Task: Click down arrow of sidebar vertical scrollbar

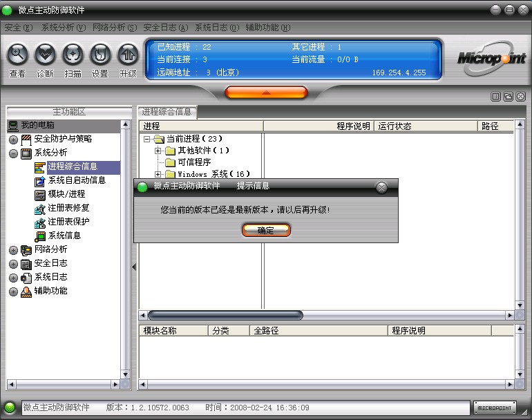Action: [126, 374]
